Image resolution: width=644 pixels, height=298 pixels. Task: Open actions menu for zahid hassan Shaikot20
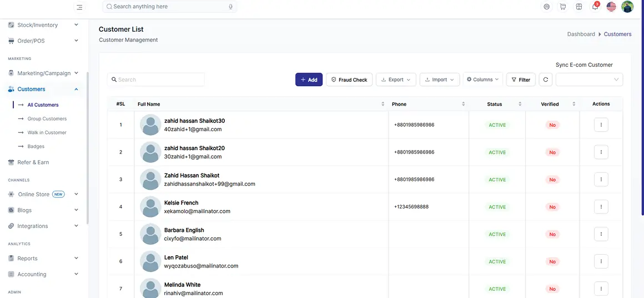(601, 152)
